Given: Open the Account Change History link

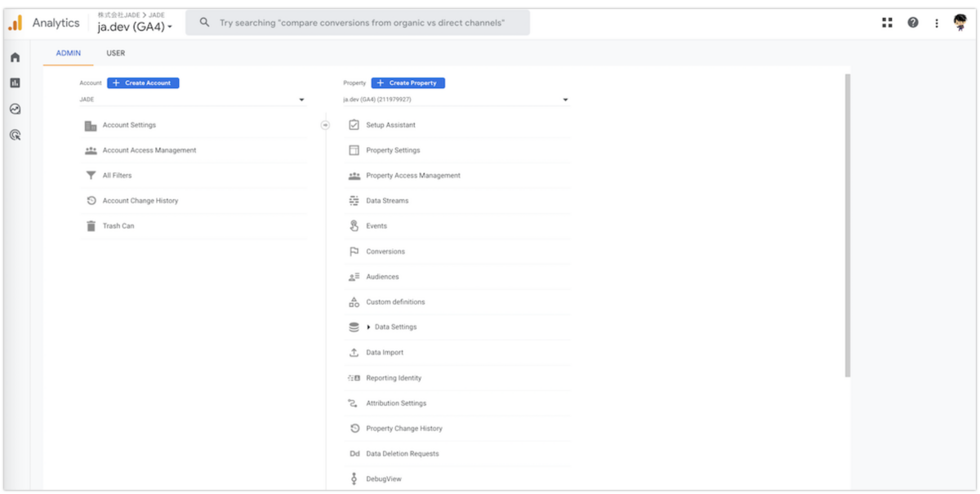Looking at the screenshot, I should click(140, 201).
